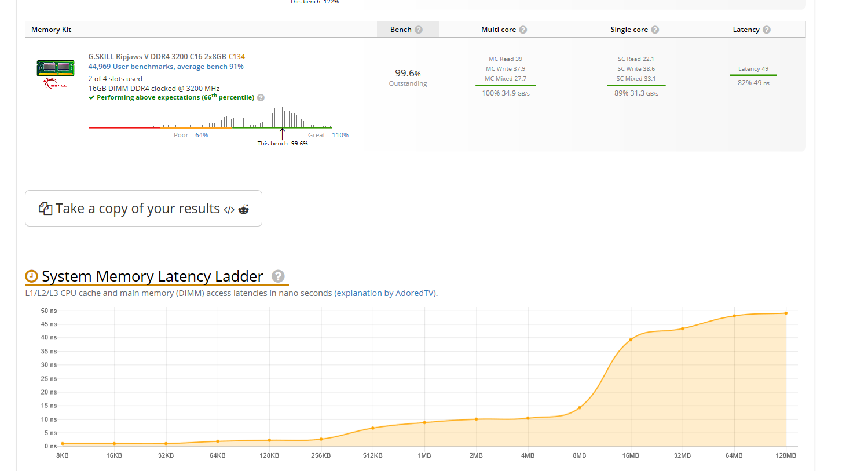Open the Single core help icon
The width and height of the screenshot is (868, 471).
coord(655,30)
